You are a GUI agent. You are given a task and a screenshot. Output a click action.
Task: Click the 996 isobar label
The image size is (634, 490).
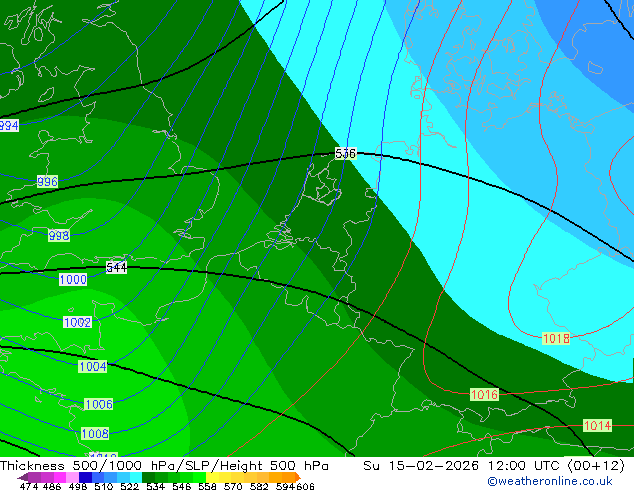47,182
